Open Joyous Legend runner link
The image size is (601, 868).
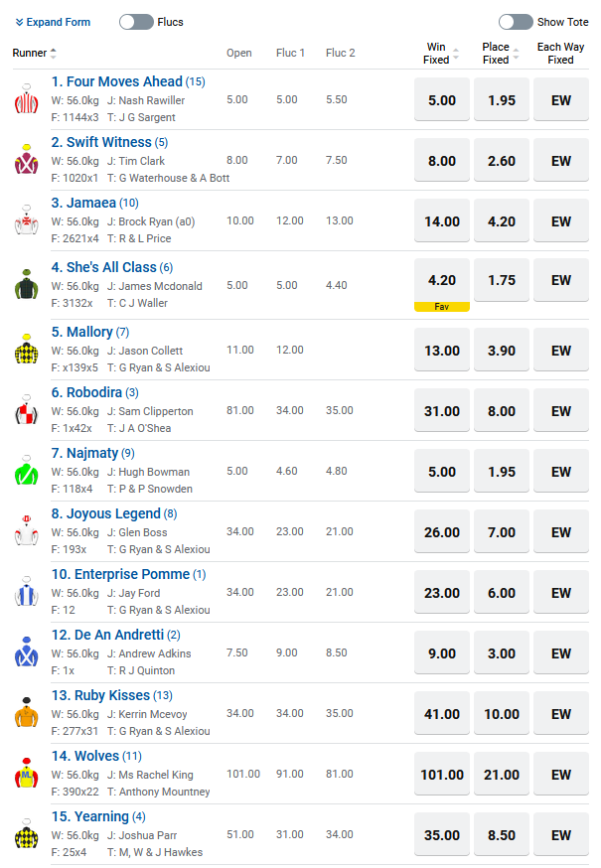pyautogui.click(x=105, y=513)
